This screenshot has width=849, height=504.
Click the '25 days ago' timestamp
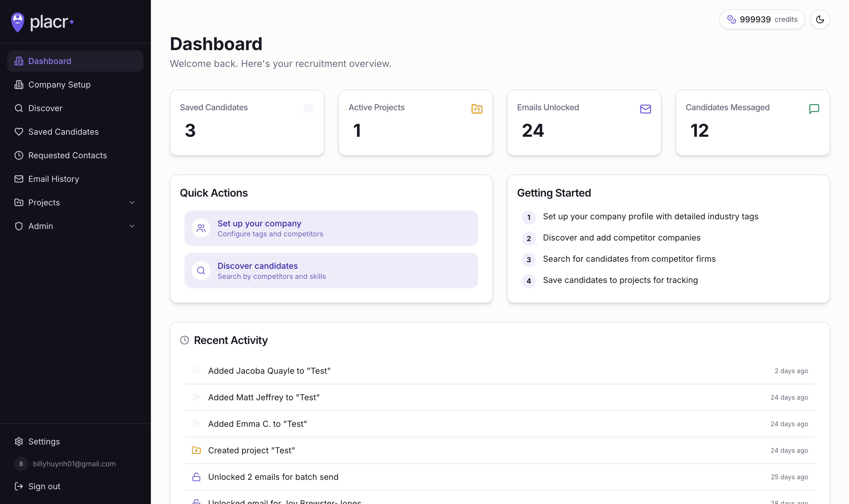(x=789, y=477)
